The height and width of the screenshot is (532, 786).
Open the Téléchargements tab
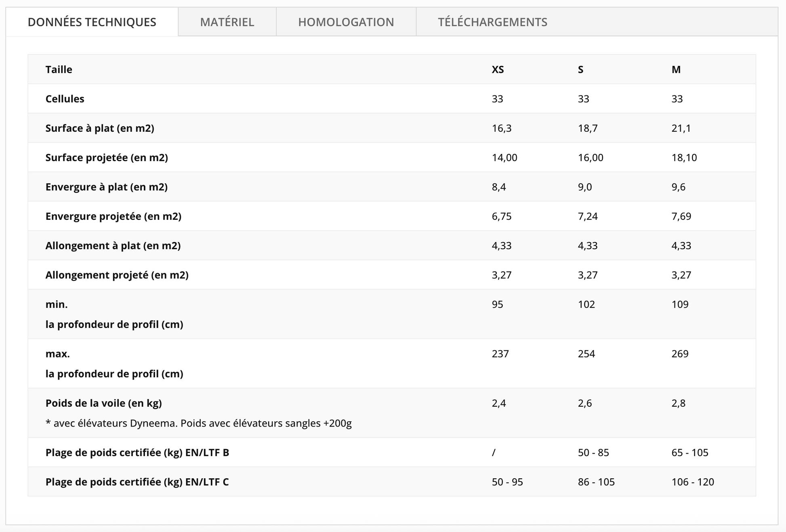(x=492, y=22)
